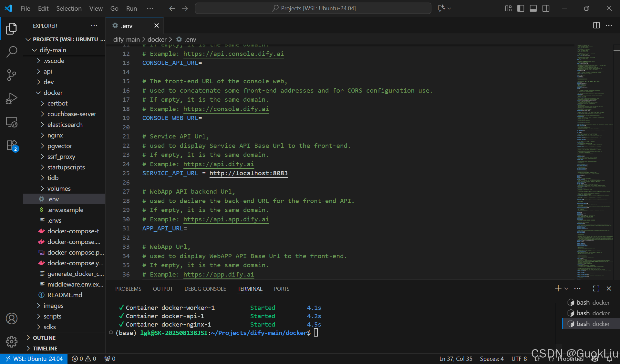Open editor More Actions menu

click(609, 25)
